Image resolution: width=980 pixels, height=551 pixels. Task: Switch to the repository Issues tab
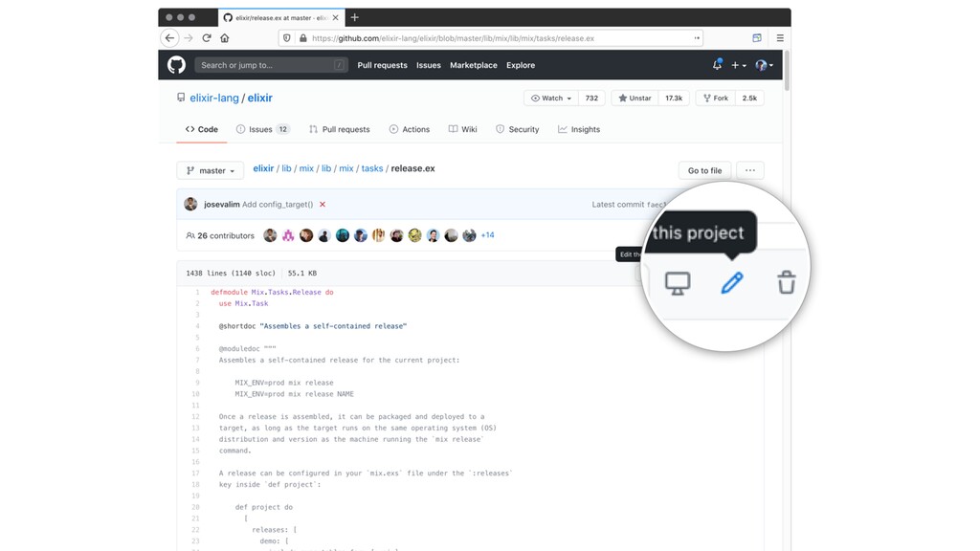[x=262, y=129]
